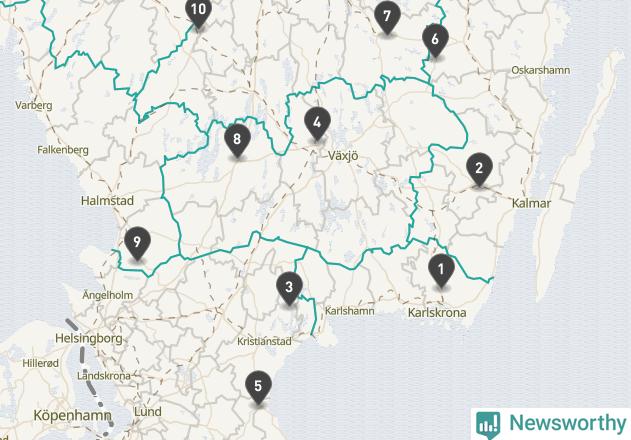Select pin number 8 west of Växjö
Screen dimensions: 631x440
pyautogui.click(x=237, y=140)
